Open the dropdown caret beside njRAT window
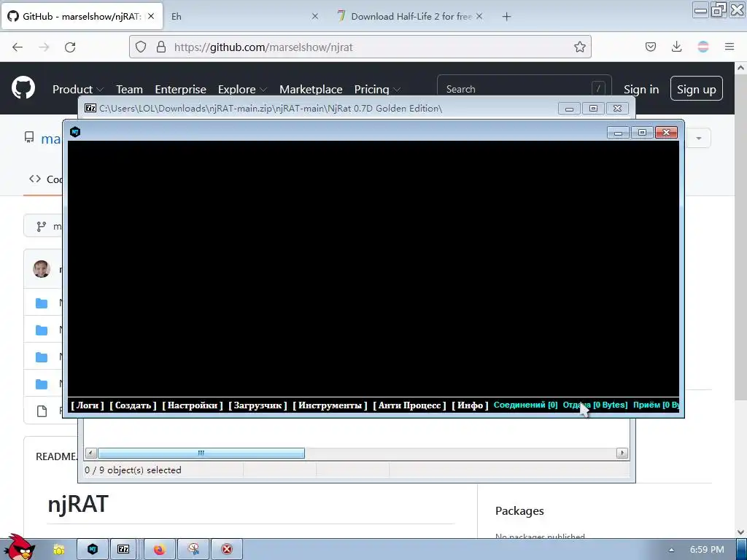Image resolution: width=747 pixels, height=560 pixels. pyautogui.click(x=698, y=138)
